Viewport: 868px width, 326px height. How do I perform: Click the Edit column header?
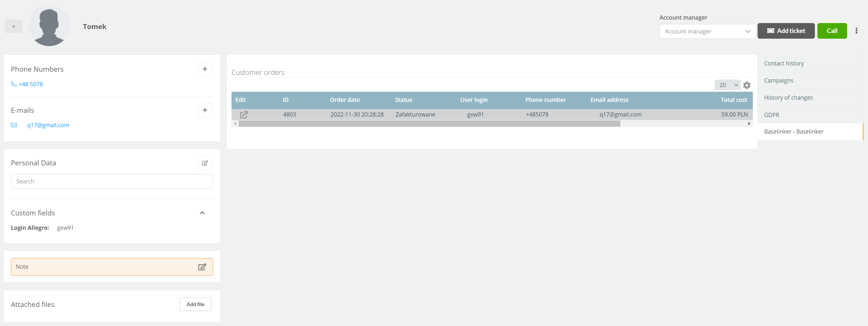click(x=240, y=100)
